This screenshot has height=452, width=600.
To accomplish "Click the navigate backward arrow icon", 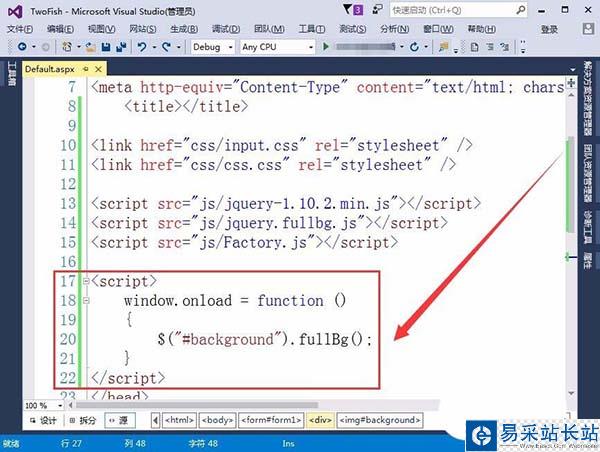I will (22, 47).
